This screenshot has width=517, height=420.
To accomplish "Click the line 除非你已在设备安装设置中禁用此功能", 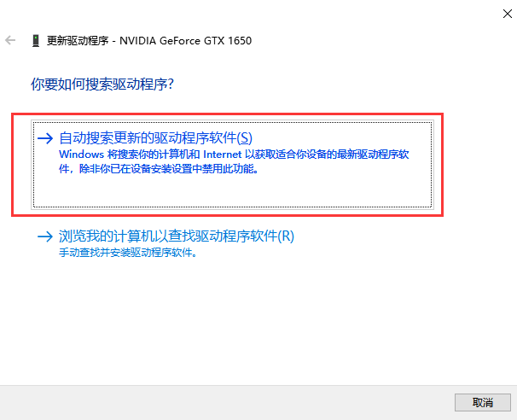I will point(168,169).
